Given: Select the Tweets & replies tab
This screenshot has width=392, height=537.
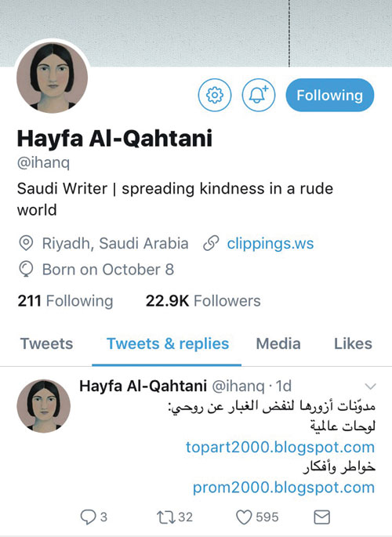Looking at the screenshot, I should 168,343.
